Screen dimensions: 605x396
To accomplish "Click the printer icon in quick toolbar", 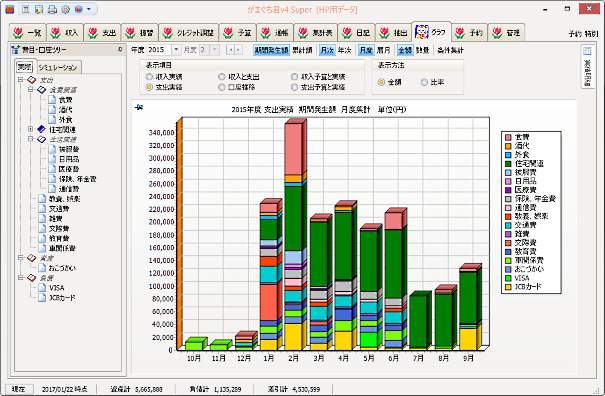I will (x=52, y=9).
